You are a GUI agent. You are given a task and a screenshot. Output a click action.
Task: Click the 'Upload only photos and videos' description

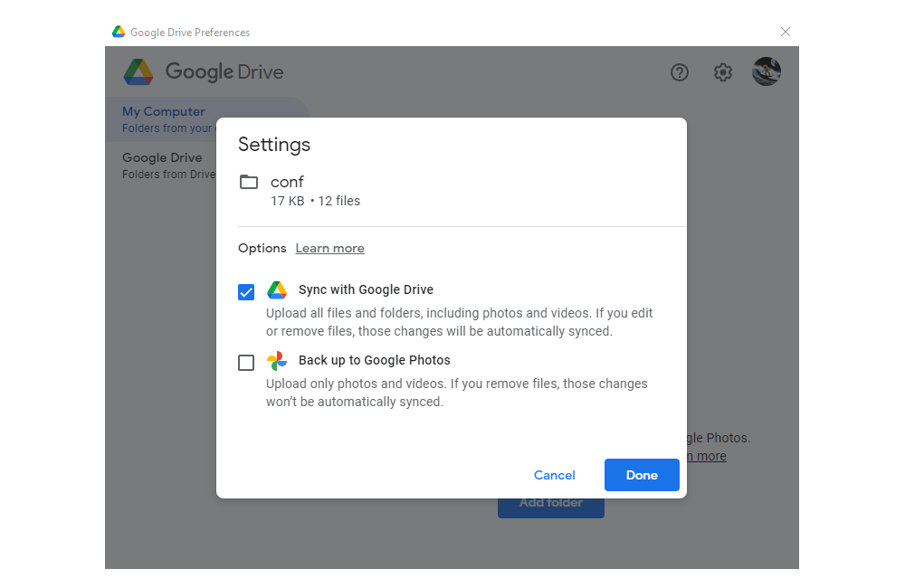click(456, 393)
